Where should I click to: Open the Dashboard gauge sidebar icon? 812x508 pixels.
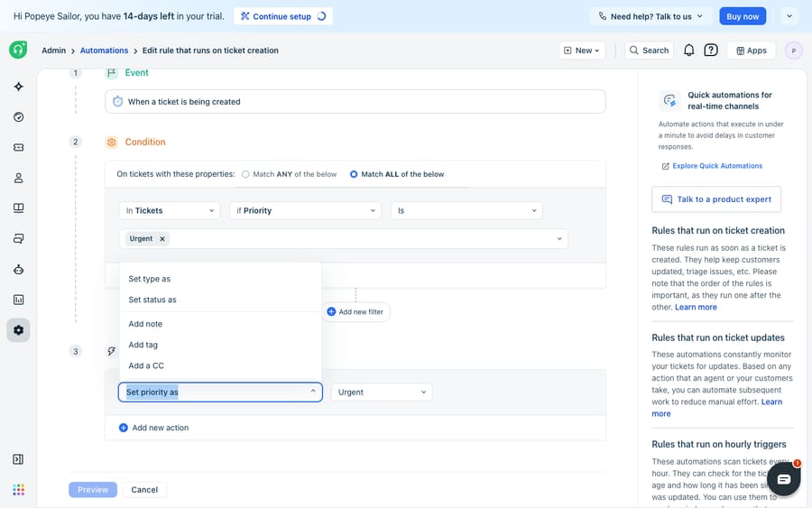pos(19,117)
